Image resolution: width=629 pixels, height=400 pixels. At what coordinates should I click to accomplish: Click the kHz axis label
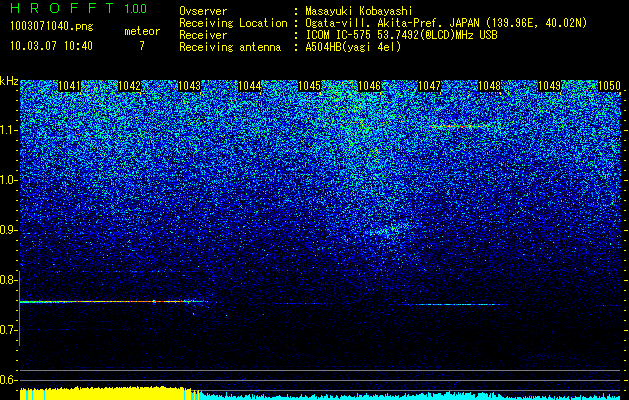(x=9, y=81)
